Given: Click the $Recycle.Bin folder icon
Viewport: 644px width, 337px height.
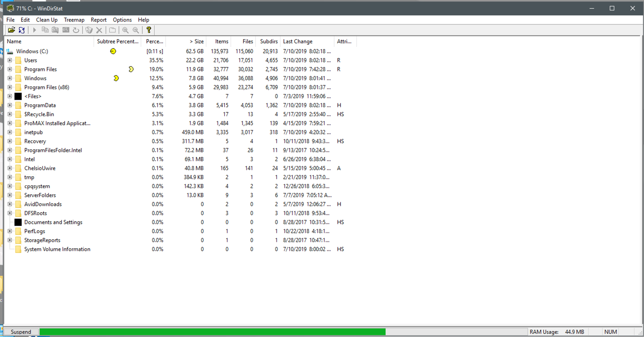Looking at the screenshot, I should tap(18, 114).
